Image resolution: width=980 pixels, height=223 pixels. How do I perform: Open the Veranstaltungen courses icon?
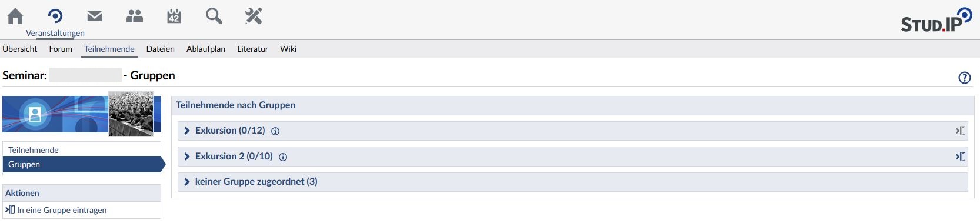pyautogui.click(x=55, y=16)
